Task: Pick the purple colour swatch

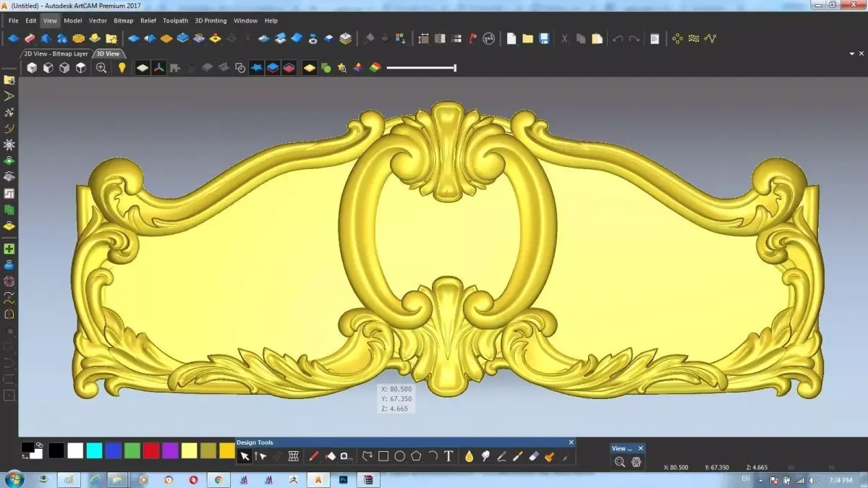Action: point(170,450)
